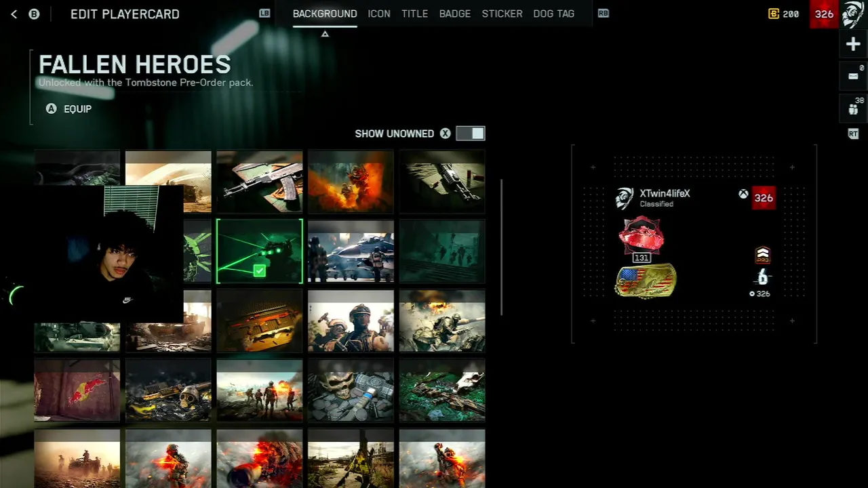The width and height of the screenshot is (868, 488).
Task: Open the BADGE tab
Action: pos(455,14)
